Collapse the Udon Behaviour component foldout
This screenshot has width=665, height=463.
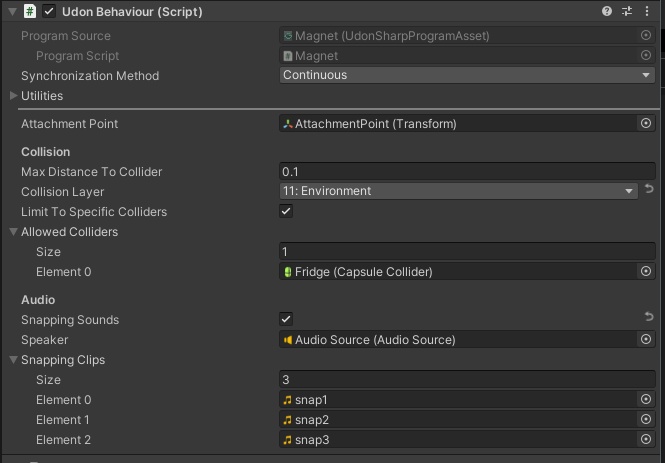click(x=12, y=11)
